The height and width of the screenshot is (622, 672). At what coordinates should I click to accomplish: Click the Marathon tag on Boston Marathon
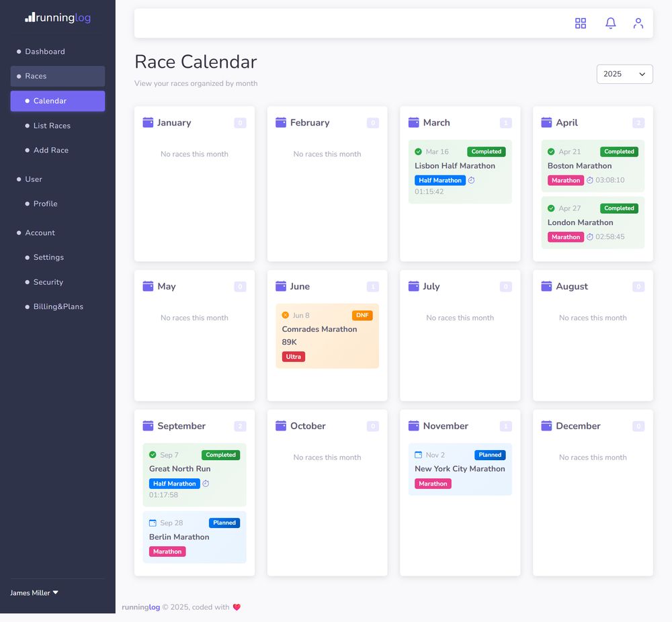pyautogui.click(x=566, y=180)
